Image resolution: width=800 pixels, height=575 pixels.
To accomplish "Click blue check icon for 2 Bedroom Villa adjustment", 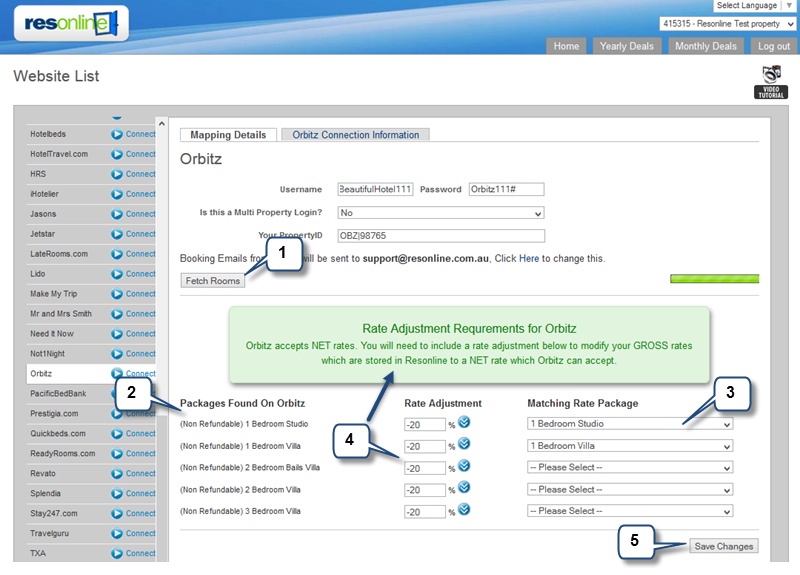I will [464, 487].
